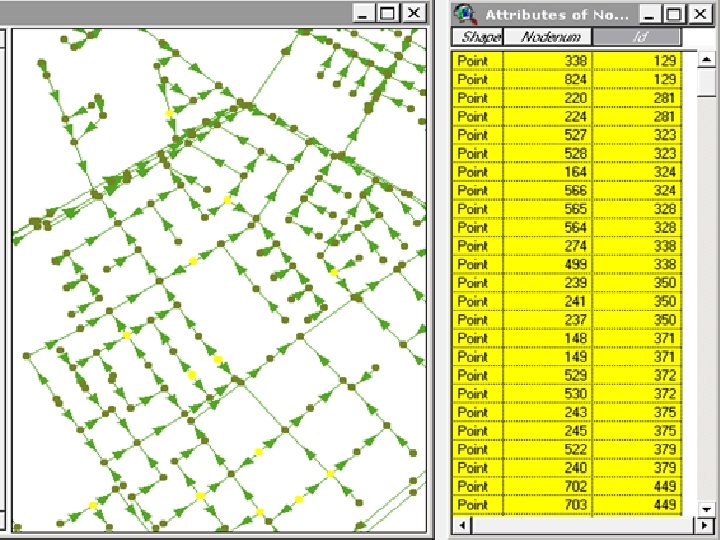Close the map view window

tap(413, 13)
